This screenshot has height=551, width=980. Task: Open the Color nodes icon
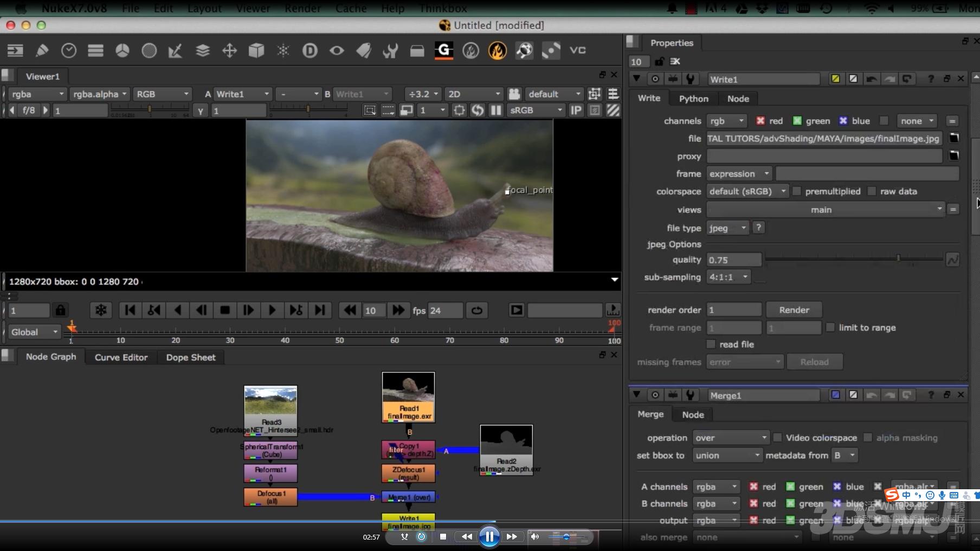pyautogui.click(x=122, y=50)
